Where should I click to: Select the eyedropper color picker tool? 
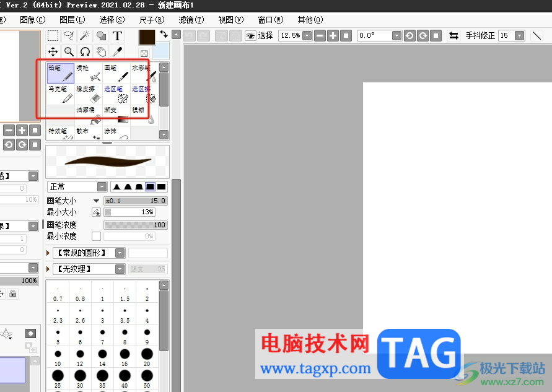click(x=117, y=52)
